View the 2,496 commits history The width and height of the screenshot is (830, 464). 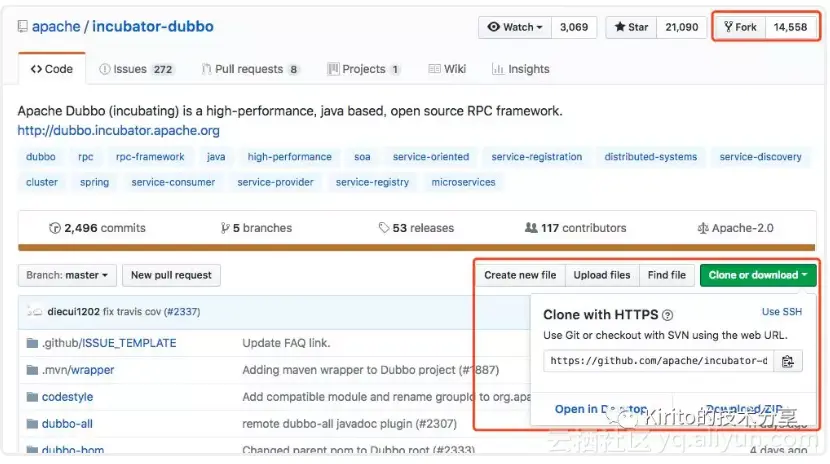pyautogui.click(x=97, y=228)
